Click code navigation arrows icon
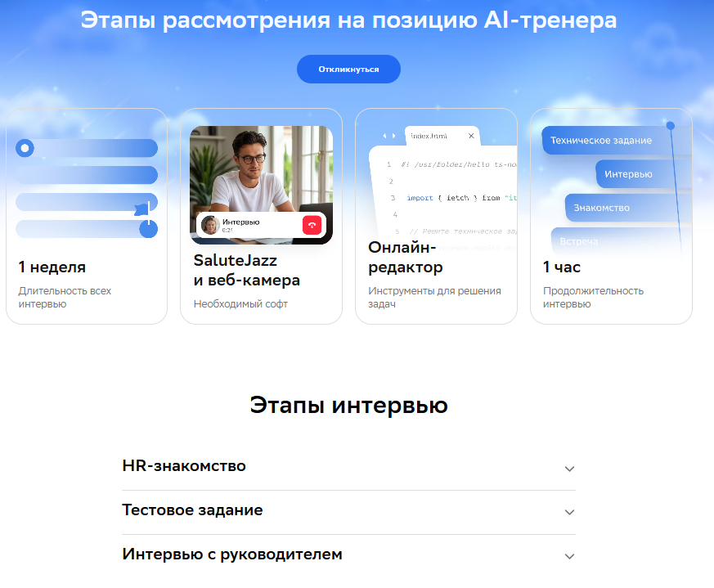 pos(388,136)
